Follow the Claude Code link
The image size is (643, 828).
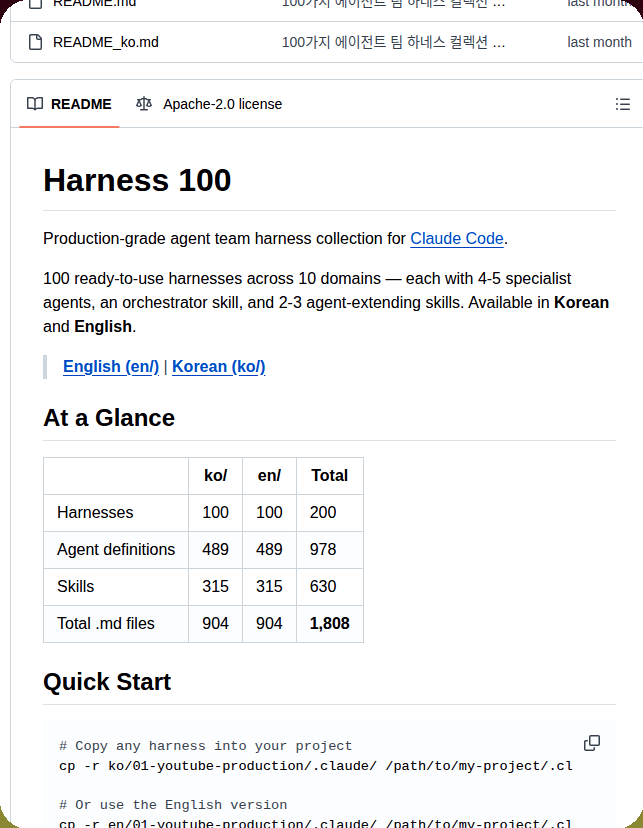[x=457, y=239]
